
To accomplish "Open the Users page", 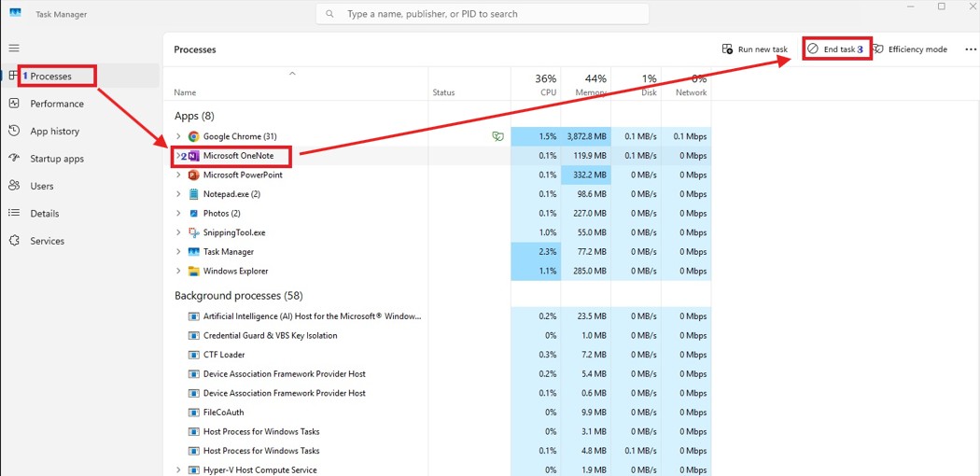I will click(x=80, y=186).
